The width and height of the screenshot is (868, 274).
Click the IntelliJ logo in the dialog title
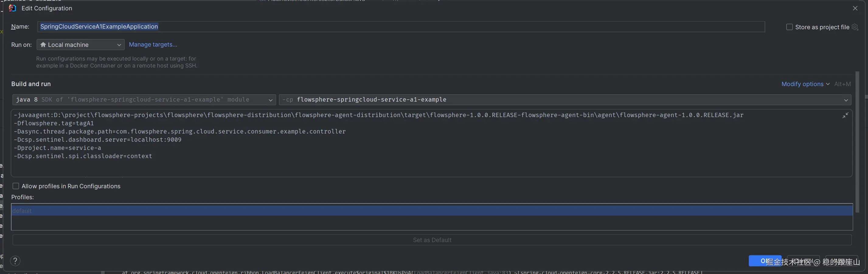tap(12, 8)
